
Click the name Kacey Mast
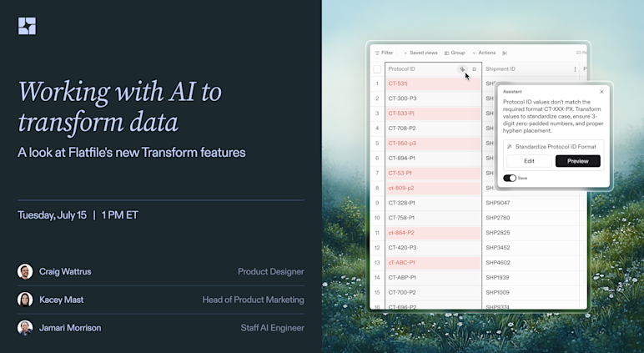[61, 300]
